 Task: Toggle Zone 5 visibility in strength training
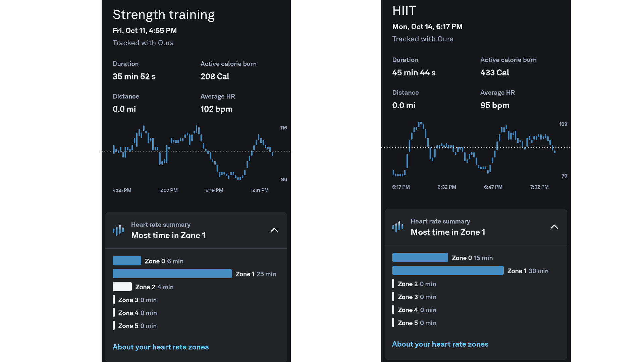(114, 326)
